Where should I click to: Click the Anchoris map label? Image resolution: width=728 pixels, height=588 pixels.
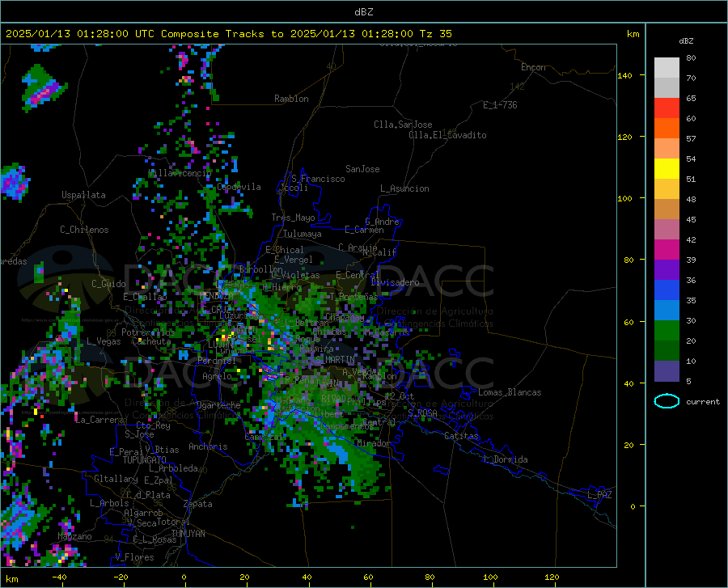click(208, 447)
